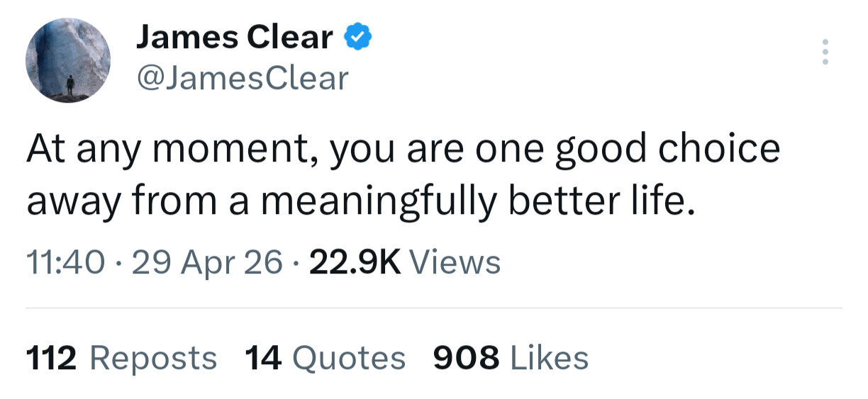Click the Quotes label text
The height and width of the screenshot is (399, 868).
pos(349,358)
